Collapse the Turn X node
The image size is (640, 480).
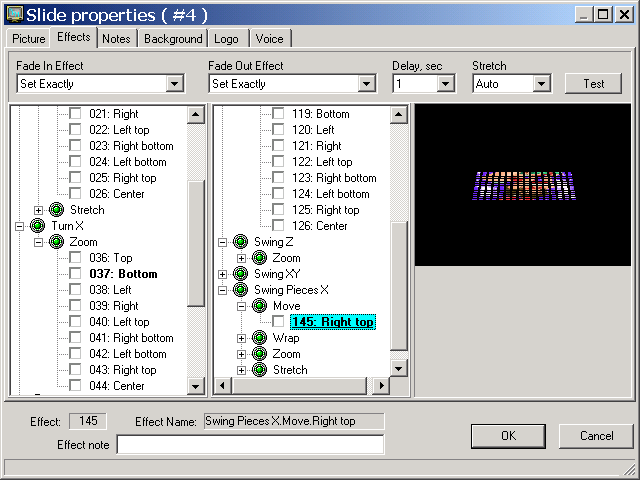[19, 226]
